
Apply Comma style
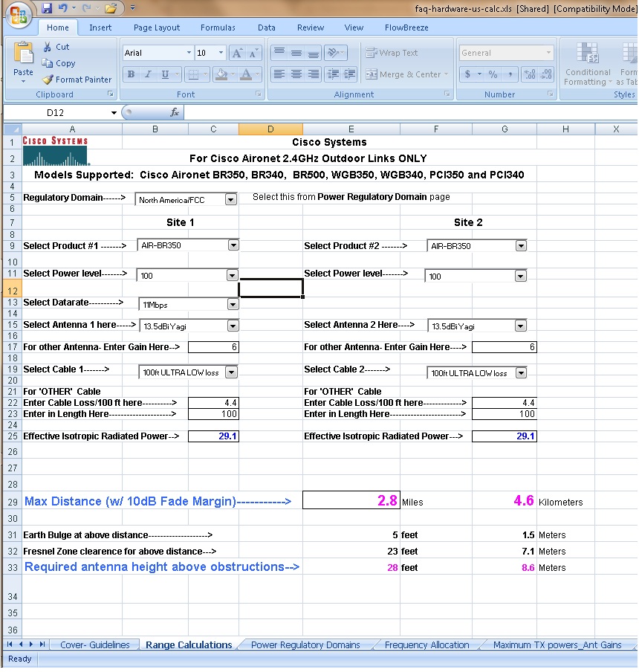pos(510,74)
